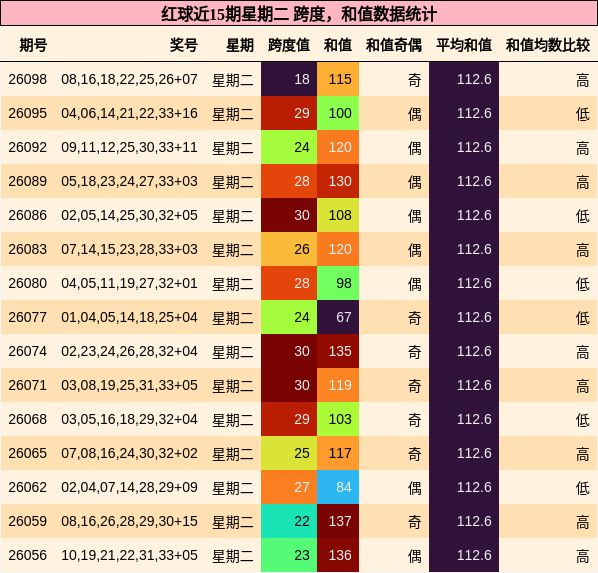Click sum value 115 in row 26098
The height and width of the screenshot is (573, 598).
point(338,79)
